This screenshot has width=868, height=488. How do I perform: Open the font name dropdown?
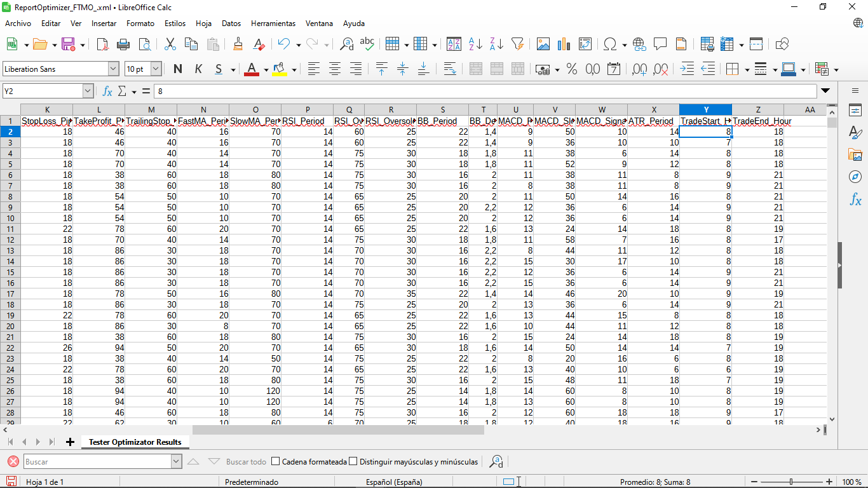[x=113, y=69]
